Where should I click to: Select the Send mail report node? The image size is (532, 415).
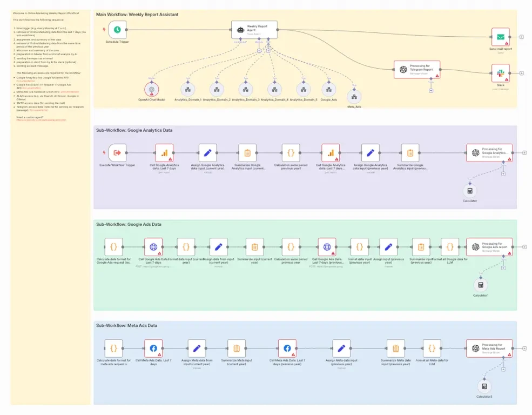(501, 37)
